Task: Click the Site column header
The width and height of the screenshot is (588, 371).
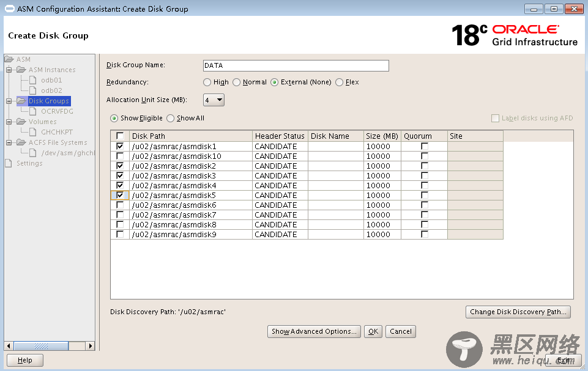Action: 475,136
